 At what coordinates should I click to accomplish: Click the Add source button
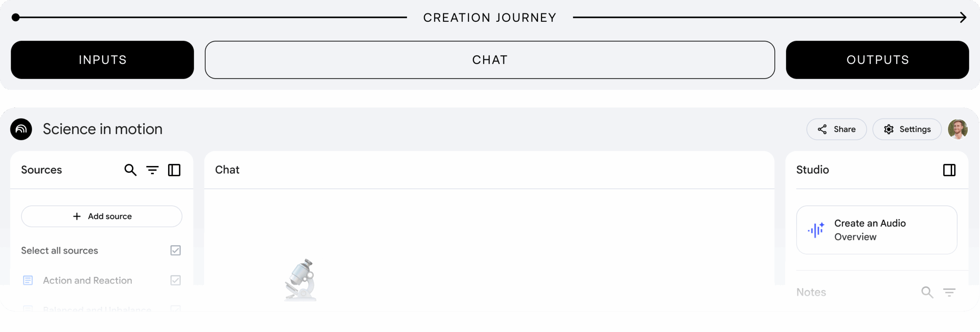(102, 216)
